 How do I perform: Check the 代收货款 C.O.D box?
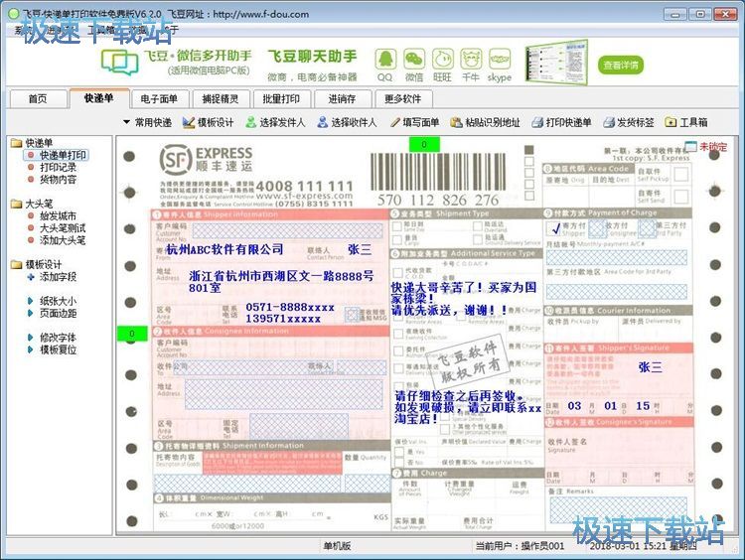coord(397,273)
